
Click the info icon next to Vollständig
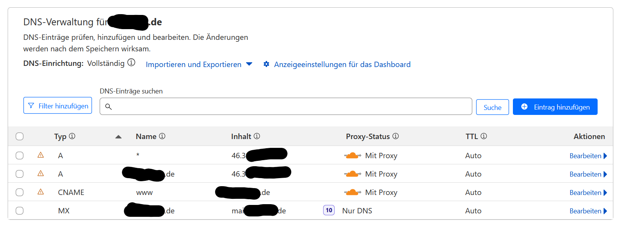[131, 62]
